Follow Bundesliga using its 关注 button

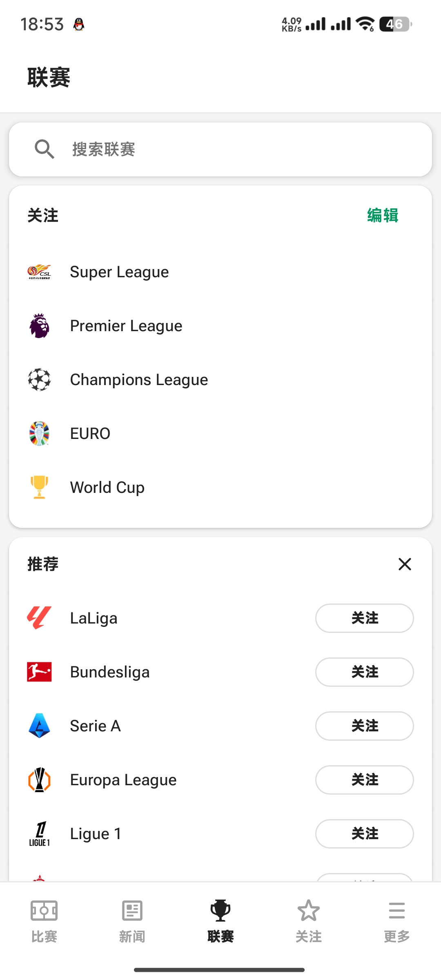(x=365, y=672)
